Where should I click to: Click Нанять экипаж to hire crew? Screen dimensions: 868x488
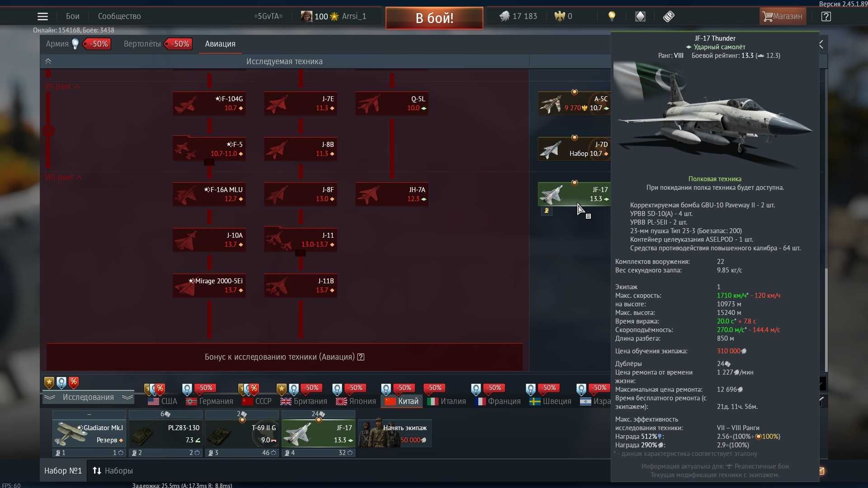(395, 433)
